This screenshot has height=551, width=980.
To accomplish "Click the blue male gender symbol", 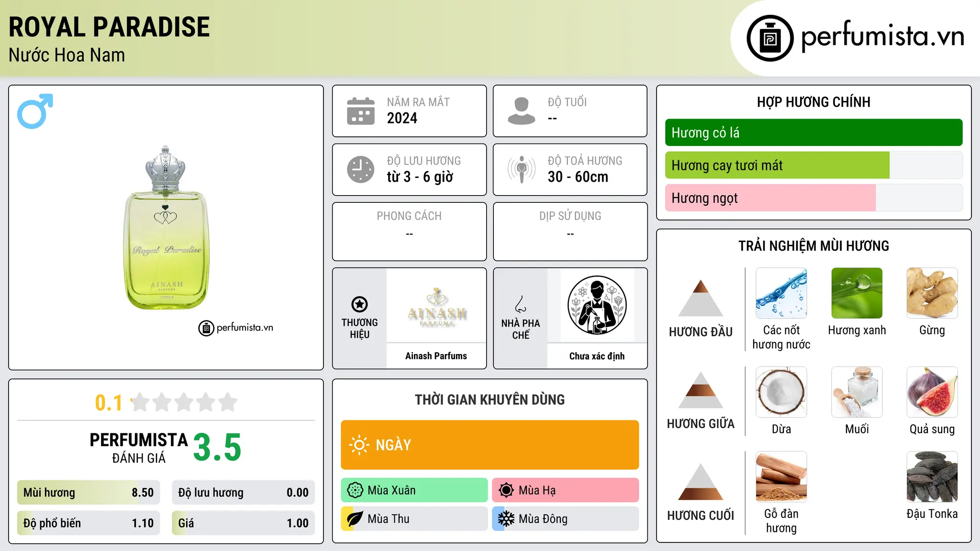I will [x=35, y=111].
